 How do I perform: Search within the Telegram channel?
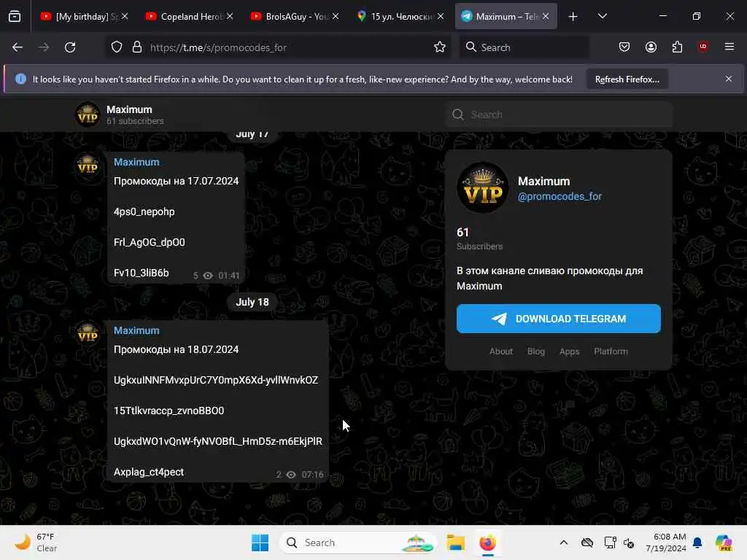(560, 114)
